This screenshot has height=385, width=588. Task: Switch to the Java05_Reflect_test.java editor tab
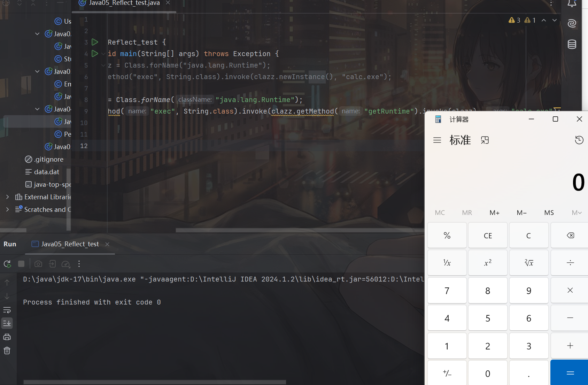pyautogui.click(x=124, y=3)
